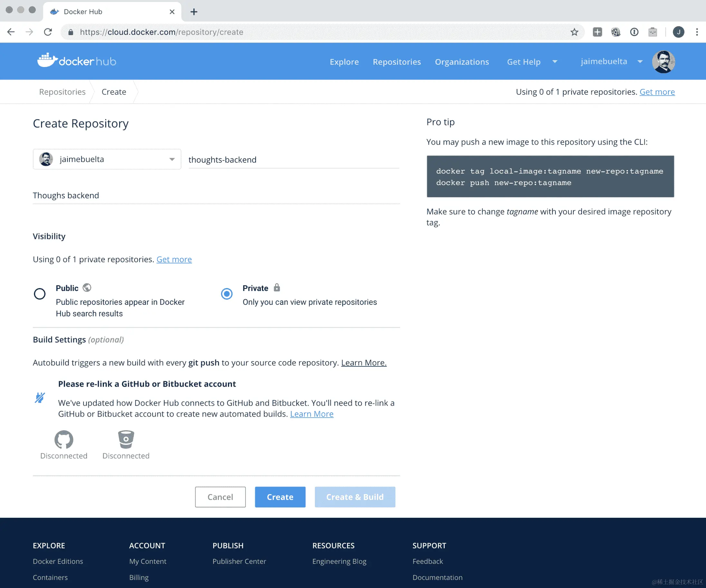Screen dimensions: 706x588
Task: Select the Private visibility radio button
Action: click(227, 294)
